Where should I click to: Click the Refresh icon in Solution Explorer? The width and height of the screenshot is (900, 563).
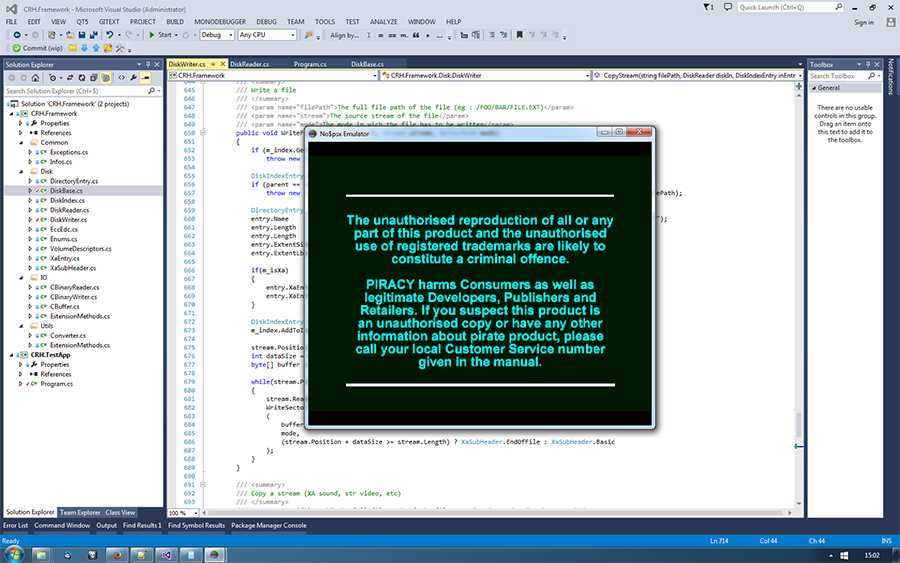pyautogui.click(x=82, y=77)
